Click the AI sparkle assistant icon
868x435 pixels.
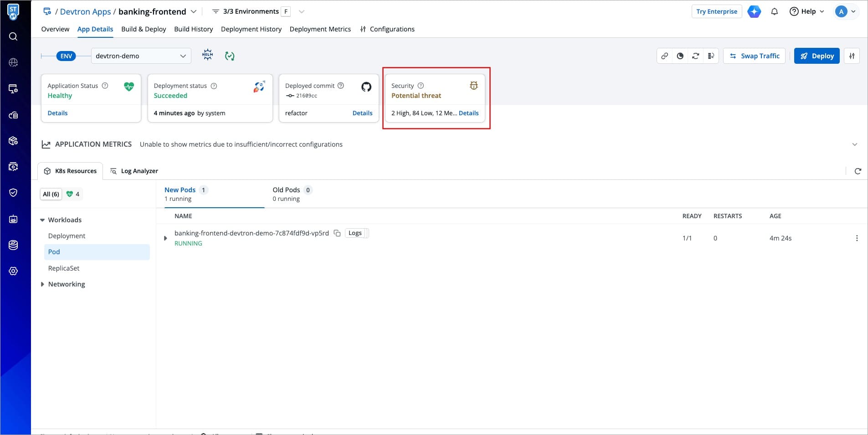coord(754,11)
